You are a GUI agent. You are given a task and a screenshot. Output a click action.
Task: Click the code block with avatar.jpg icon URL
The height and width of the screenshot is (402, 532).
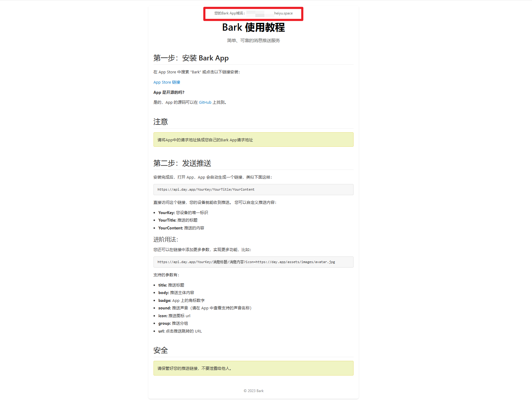(254, 262)
